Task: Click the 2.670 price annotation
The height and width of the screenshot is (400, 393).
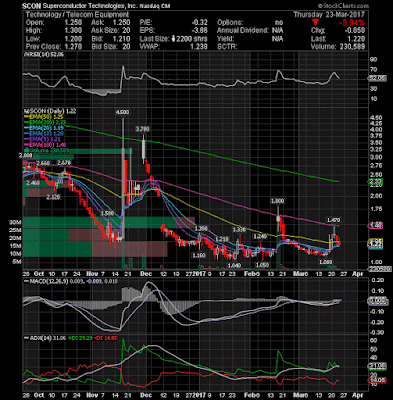Action: point(63,163)
